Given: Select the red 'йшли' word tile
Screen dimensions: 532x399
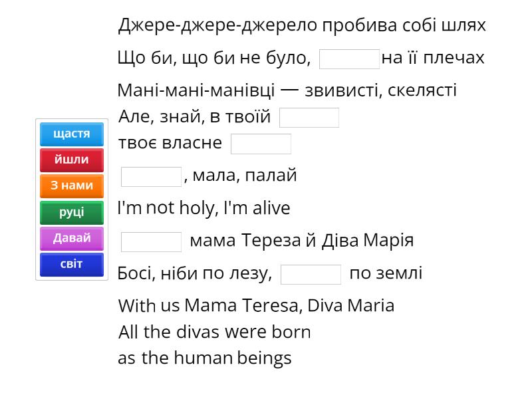Looking at the screenshot, I should (x=72, y=160).
